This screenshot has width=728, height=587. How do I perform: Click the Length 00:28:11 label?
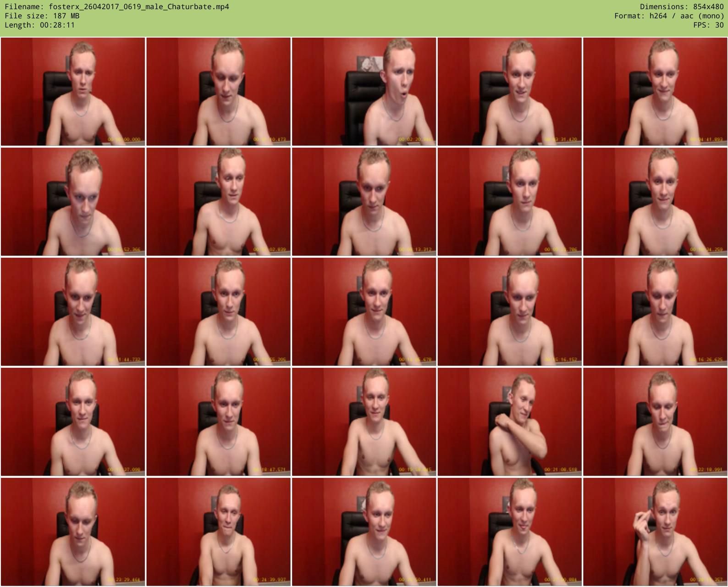[39, 25]
